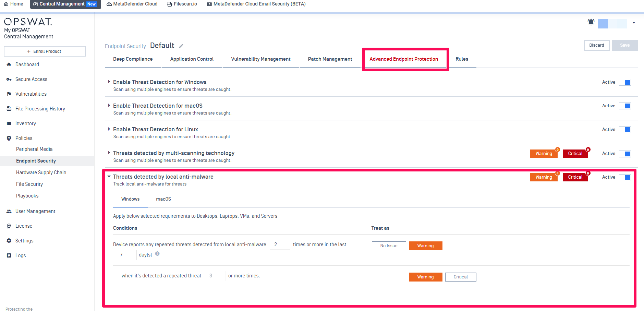Click the notification bell icon

coord(591,22)
